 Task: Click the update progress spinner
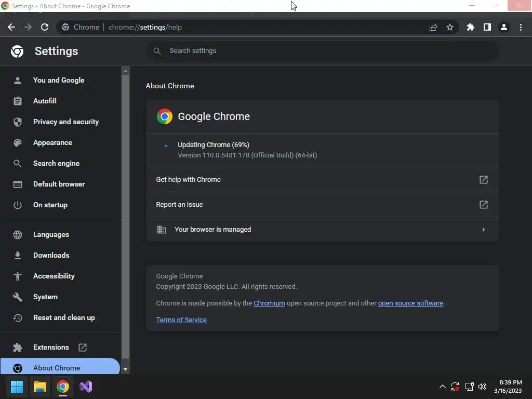[x=166, y=146]
